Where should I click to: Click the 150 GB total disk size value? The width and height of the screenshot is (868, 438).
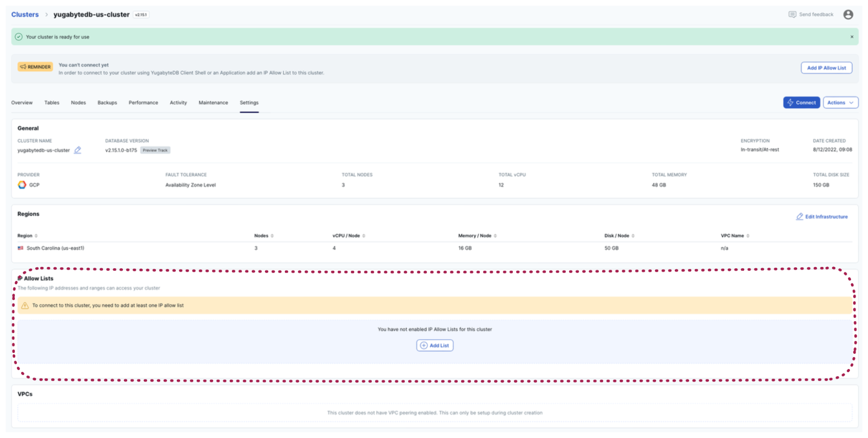pos(821,185)
